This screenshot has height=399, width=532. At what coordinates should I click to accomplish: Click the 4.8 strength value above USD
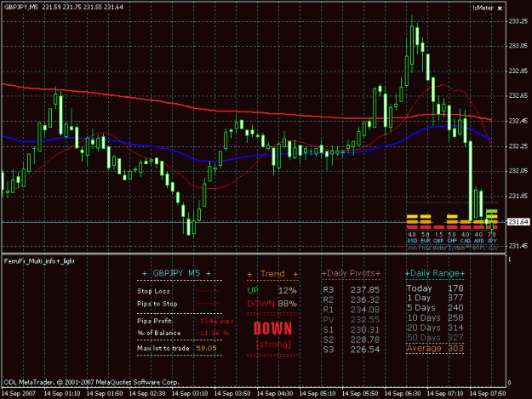412,235
